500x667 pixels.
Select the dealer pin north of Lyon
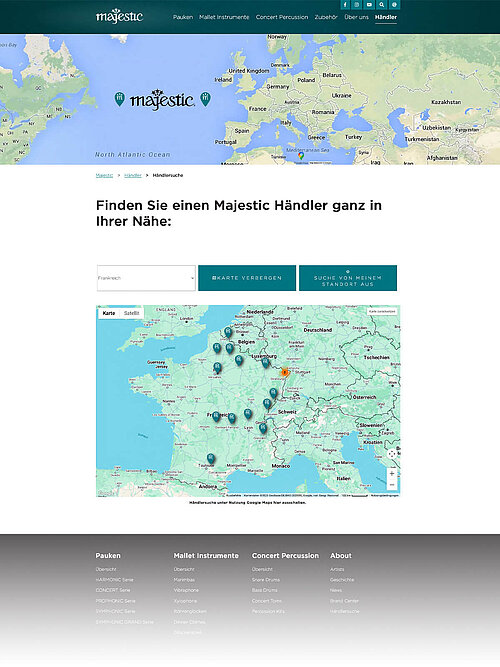[248, 413]
